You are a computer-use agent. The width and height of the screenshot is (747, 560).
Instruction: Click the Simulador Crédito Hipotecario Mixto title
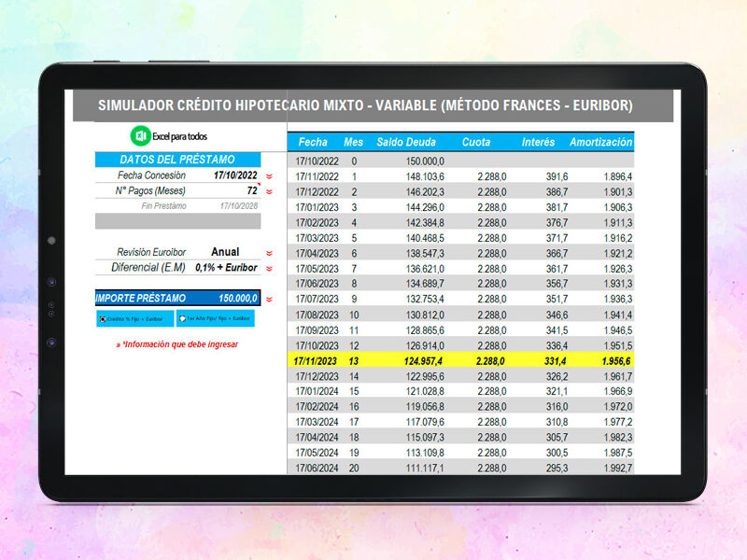pyautogui.click(x=365, y=105)
